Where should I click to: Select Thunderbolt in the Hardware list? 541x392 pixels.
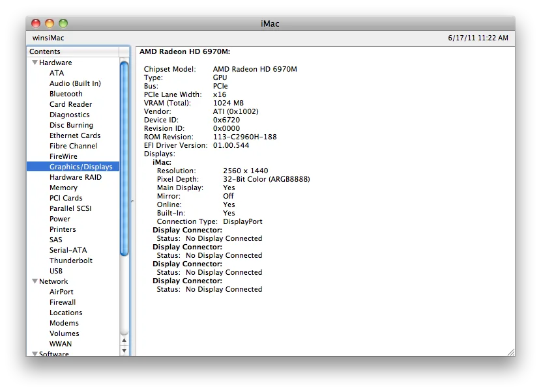[x=70, y=260]
